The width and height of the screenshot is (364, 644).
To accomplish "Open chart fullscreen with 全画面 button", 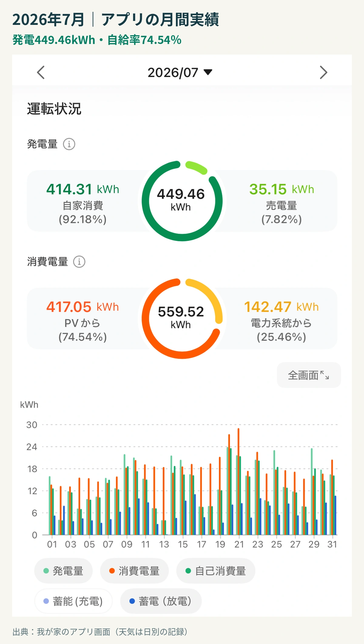I will (x=309, y=375).
